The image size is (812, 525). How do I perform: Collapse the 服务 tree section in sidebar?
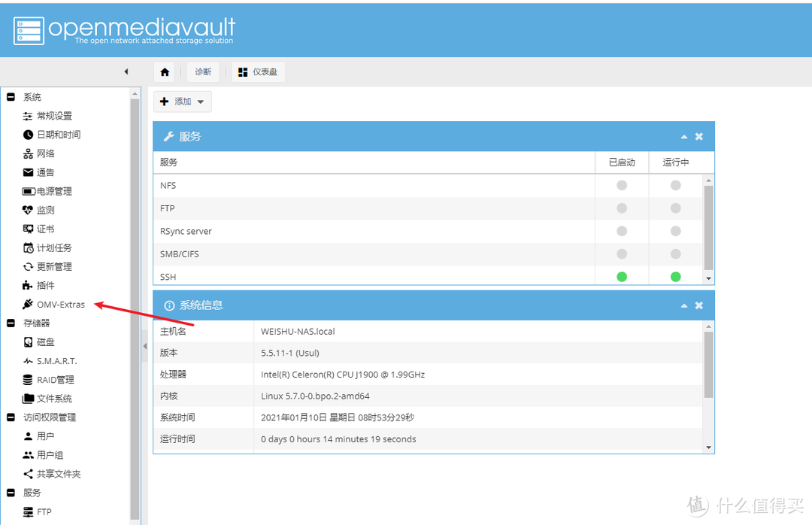click(x=11, y=493)
